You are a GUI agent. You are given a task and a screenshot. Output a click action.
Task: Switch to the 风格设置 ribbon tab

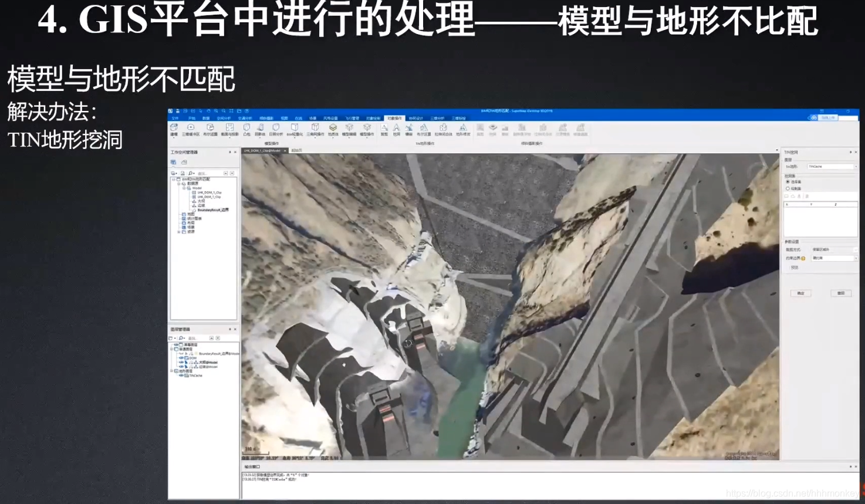(x=330, y=118)
